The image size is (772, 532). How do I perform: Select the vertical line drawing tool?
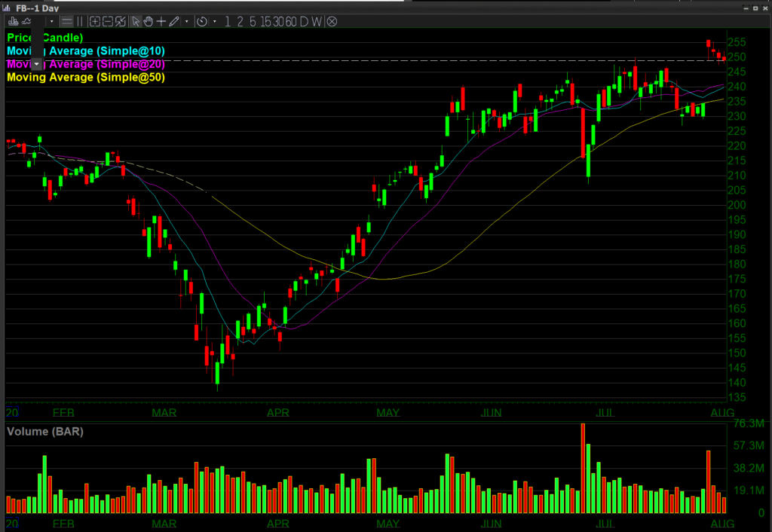(x=81, y=21)
